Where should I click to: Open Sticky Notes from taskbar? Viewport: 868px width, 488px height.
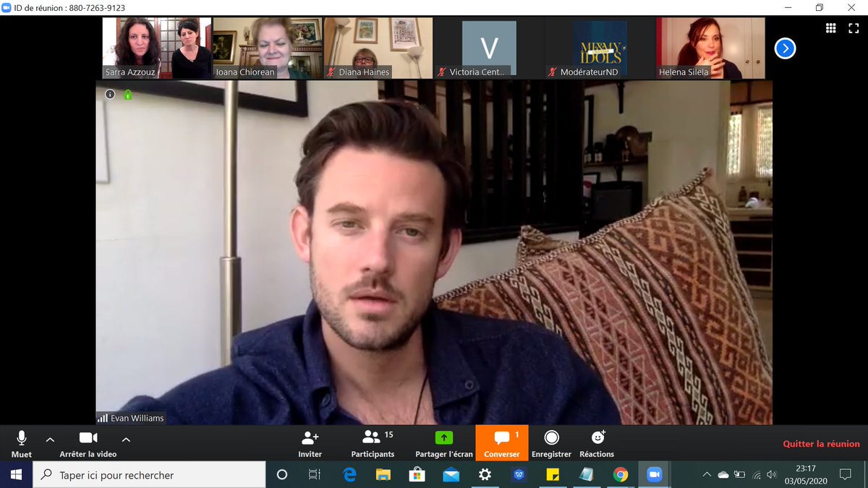tap(553, 475)
